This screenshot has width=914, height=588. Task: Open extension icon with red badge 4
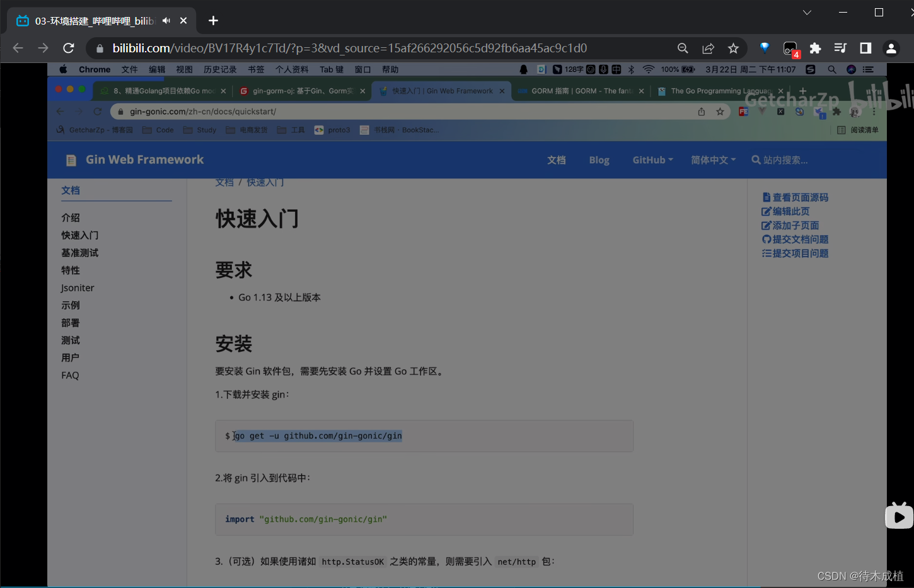coord(790,49)
